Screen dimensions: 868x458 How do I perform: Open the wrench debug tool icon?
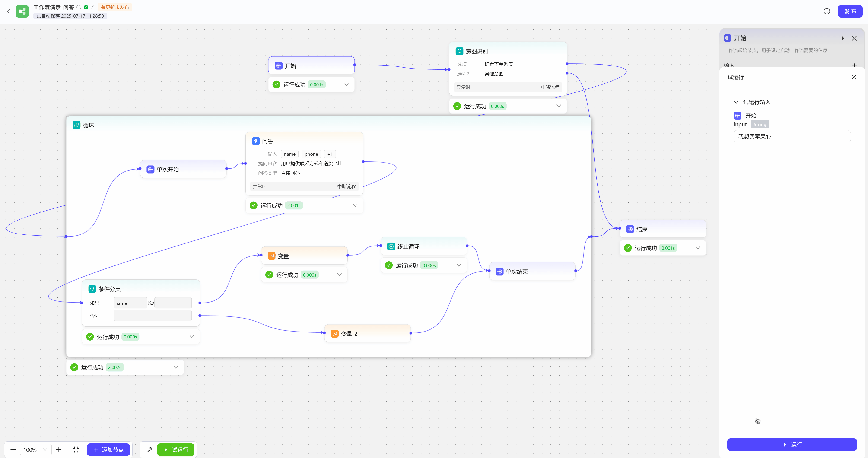(150, 450)
